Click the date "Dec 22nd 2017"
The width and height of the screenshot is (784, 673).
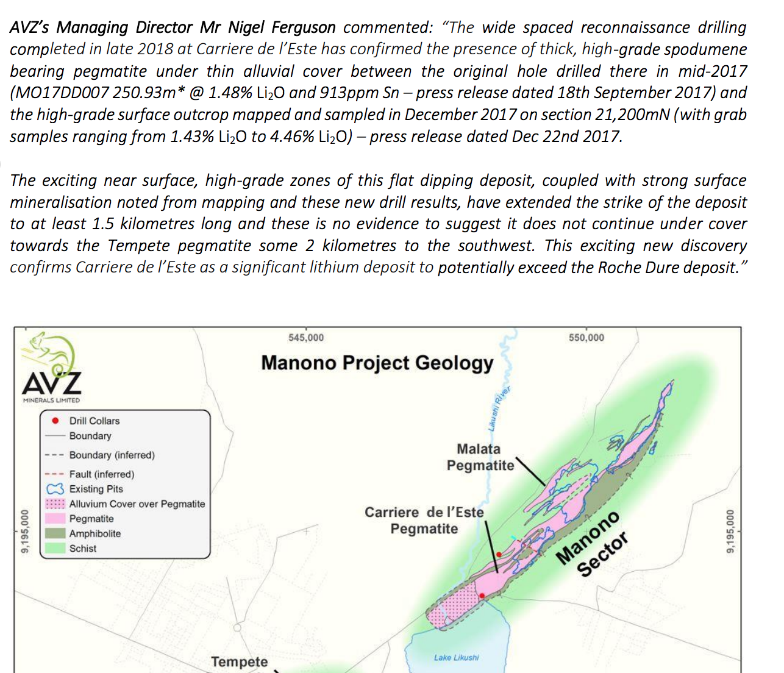coord(566,137)
